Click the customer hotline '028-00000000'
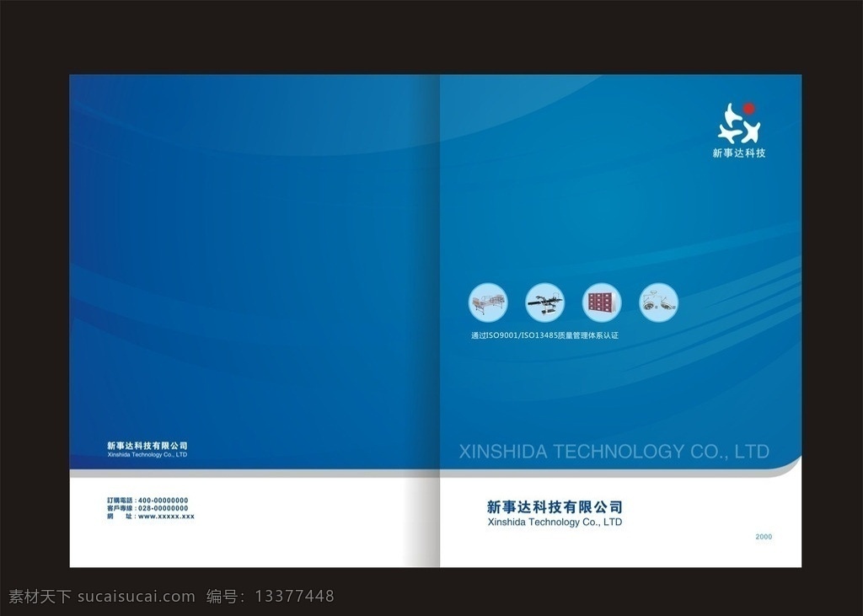Viewport: 863px width, 616px height. click(x=147, y=508)
